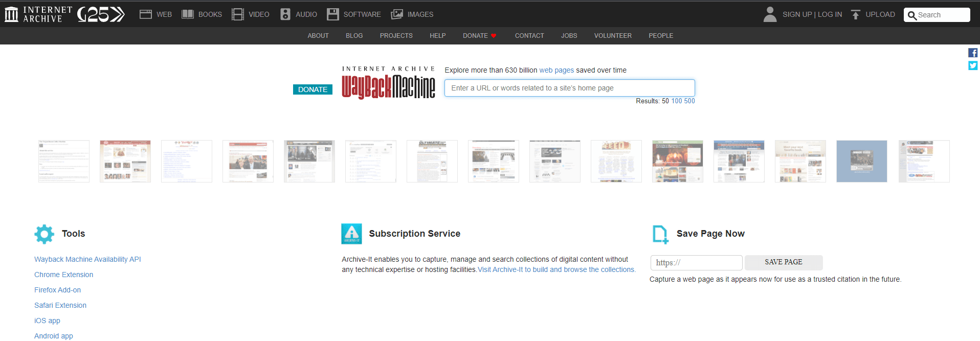Open DONATE in the navigation bar

[x=475, y=36]
